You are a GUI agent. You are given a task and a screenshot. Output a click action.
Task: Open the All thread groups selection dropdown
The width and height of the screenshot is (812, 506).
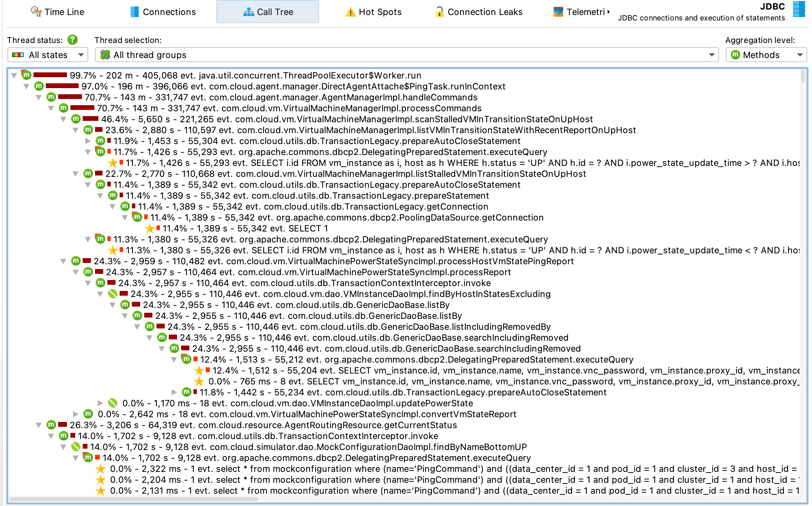click(407, 55)
